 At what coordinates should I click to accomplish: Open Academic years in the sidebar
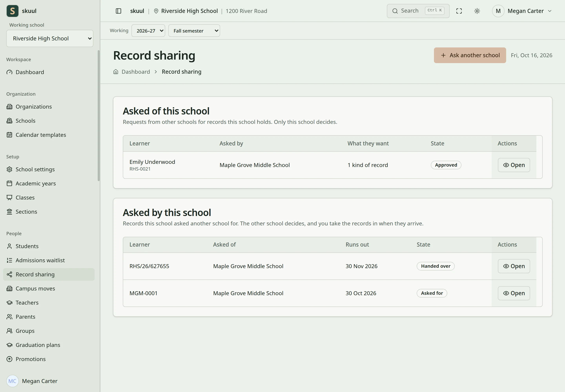pyautogui.click(x=49, y=183)
